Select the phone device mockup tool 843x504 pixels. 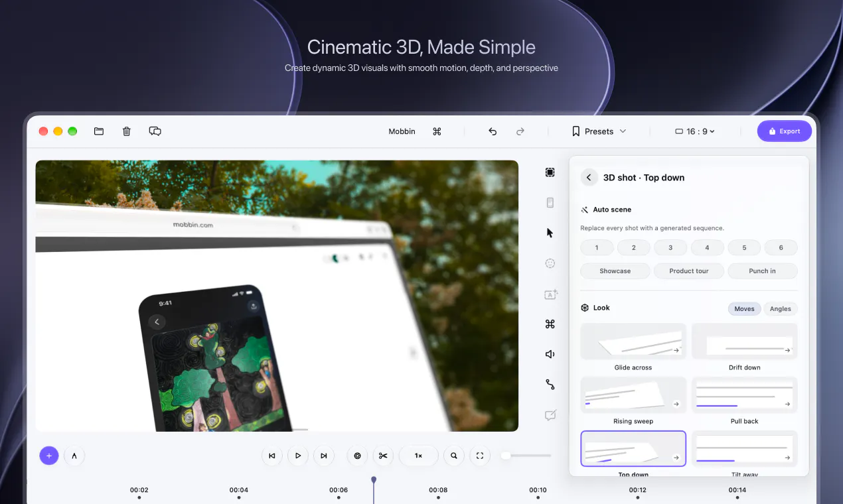(x=550, y=203)
